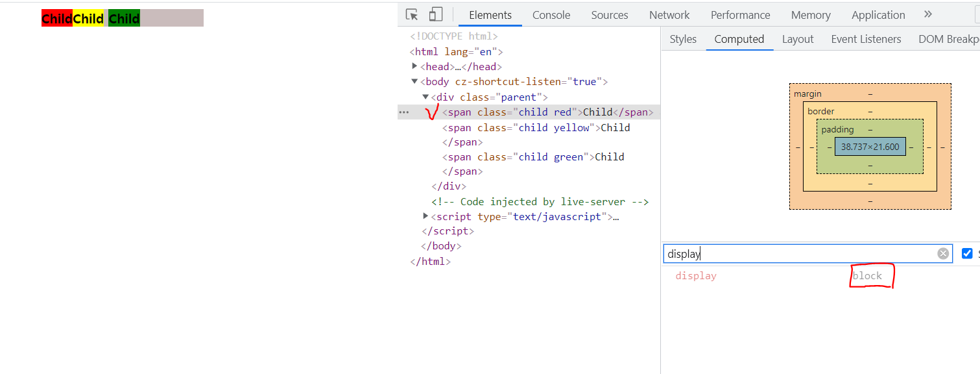This screenshot has width=980, height=374.
Task: Toggle the device toolbar icon
Action: (436, 14)
